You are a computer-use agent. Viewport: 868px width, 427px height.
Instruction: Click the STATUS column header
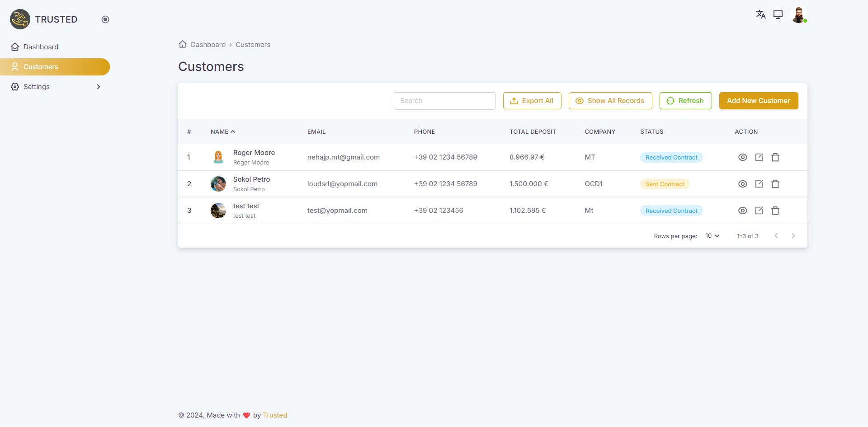pyautogui.click(x=651, y=132)
